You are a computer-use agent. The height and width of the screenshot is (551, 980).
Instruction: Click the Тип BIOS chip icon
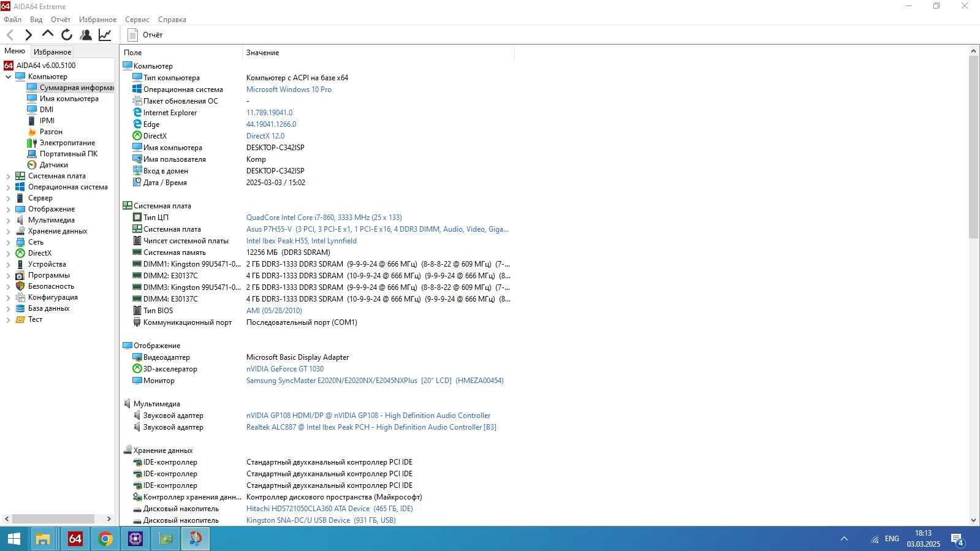click(x=137, y=311)
